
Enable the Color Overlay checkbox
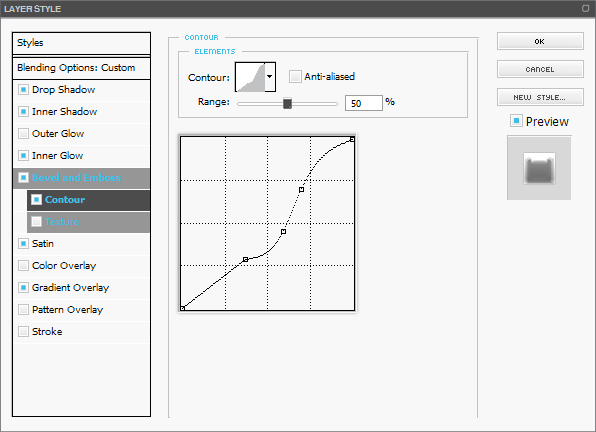coord(23,266)
